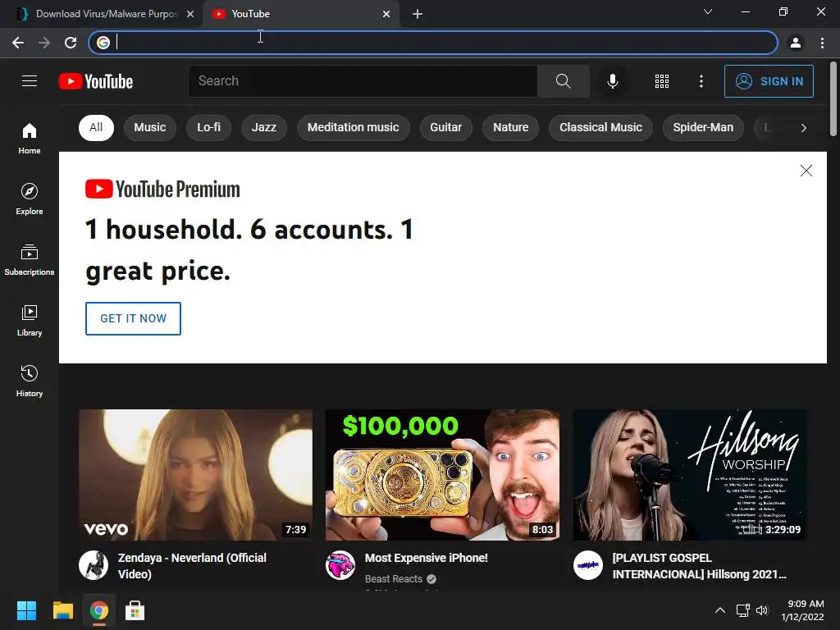This screenshot has width=840, height=630.
Task: Filter by the Classical Music chip
Action: point(600,127)
